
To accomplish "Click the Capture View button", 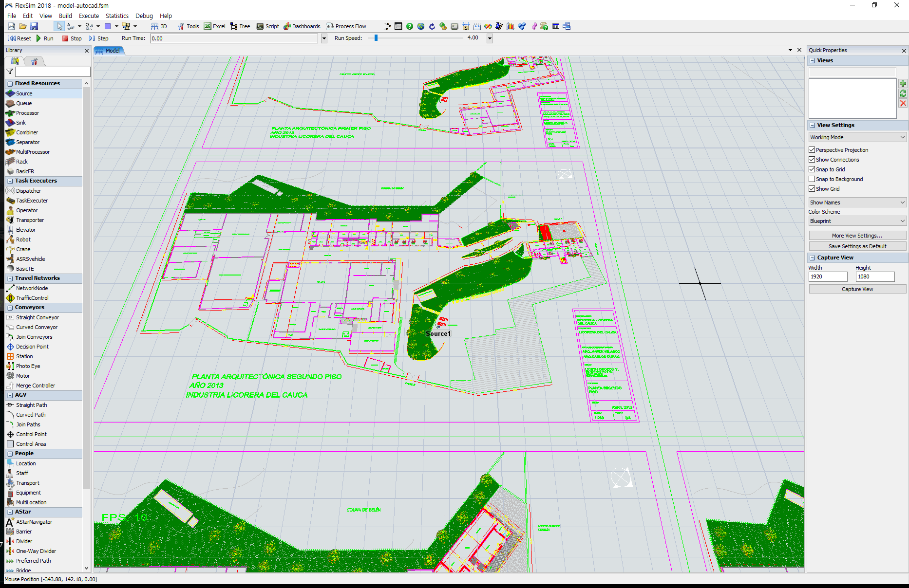I will 857,289.
